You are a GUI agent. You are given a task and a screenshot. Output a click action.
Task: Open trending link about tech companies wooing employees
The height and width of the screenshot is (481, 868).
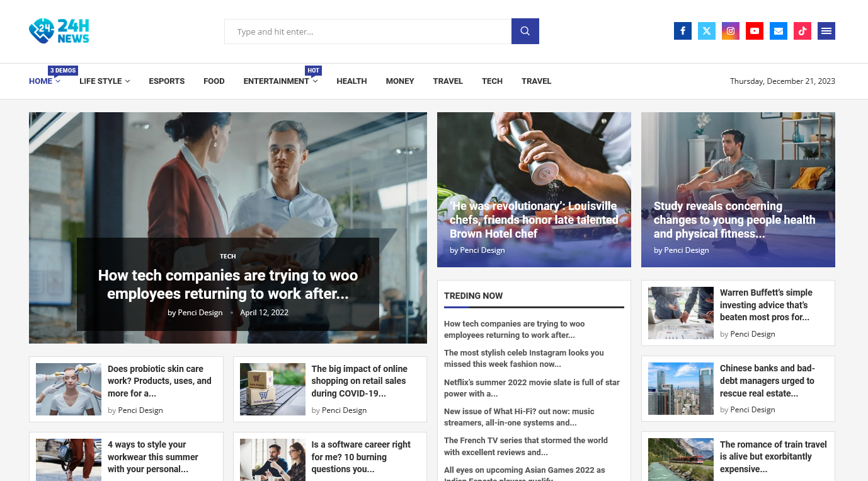(515, 329)
